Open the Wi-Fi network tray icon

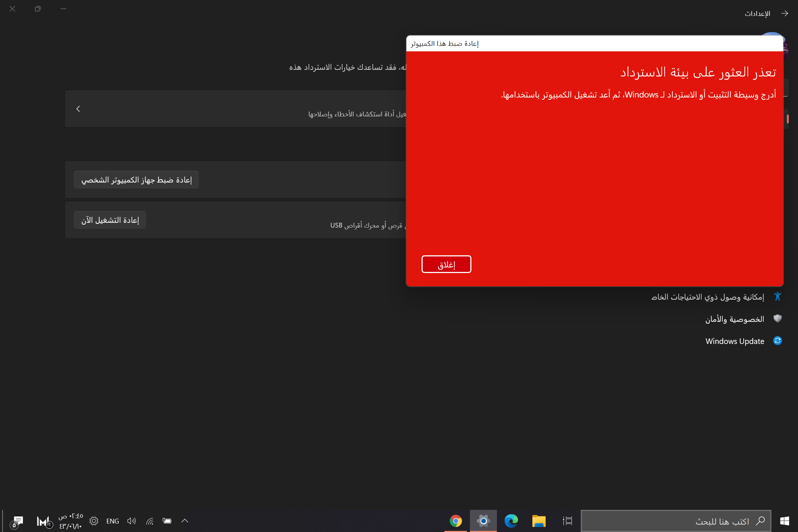(x=150, y=521)
